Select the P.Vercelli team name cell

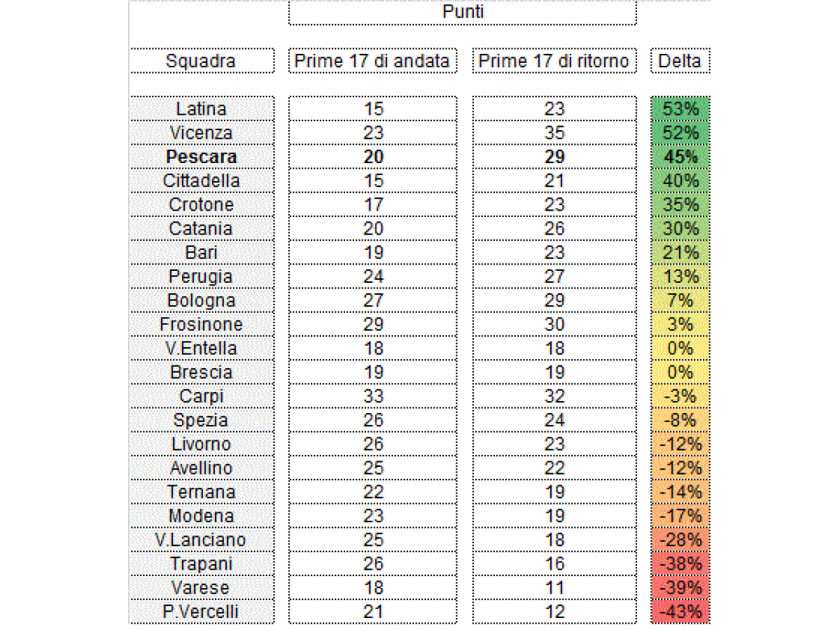[201, 612]
